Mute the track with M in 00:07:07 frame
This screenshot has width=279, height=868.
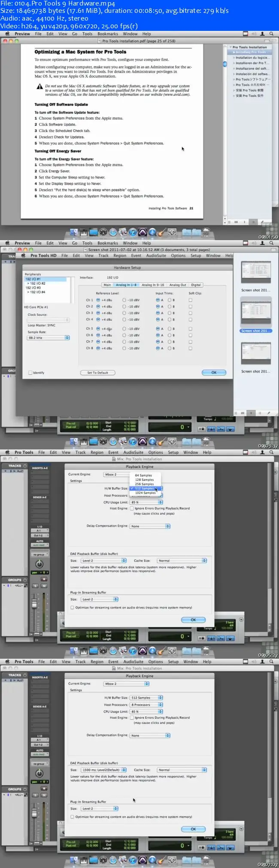click(x=44, y=795)
